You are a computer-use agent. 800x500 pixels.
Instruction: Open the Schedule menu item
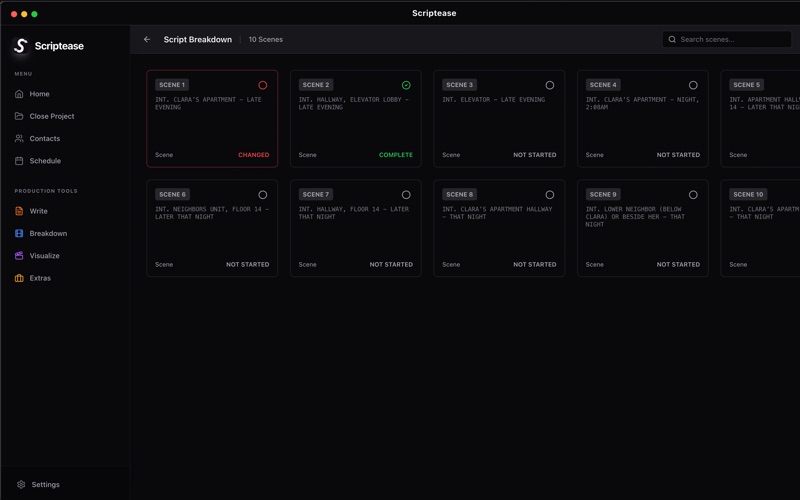45,161
